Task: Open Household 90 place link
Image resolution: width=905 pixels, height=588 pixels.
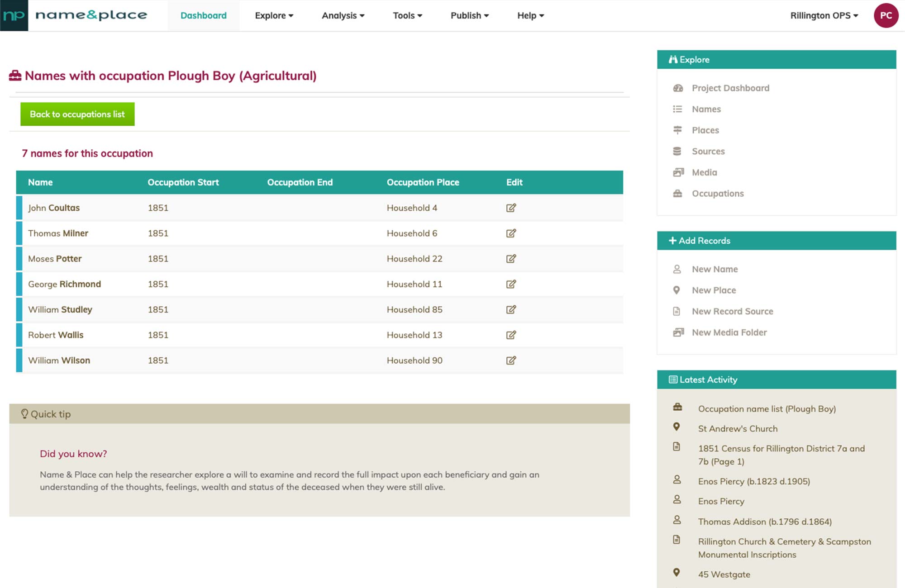Action: (x=414, y=360)
